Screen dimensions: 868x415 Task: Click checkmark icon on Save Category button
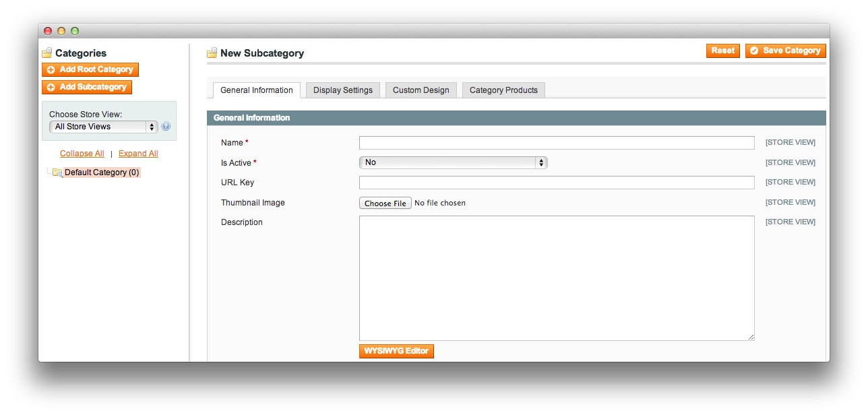click(754, 51)
